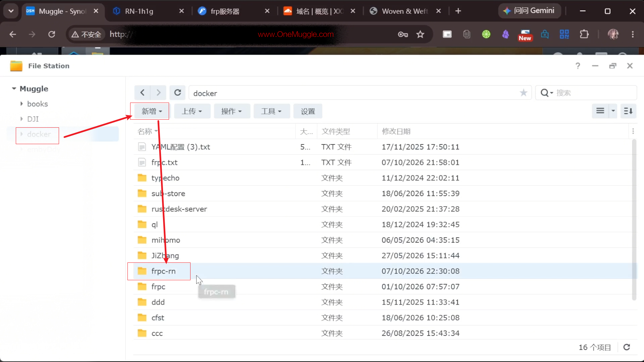
Task: Go back in File Station folder history
Action: click(142, 93)
